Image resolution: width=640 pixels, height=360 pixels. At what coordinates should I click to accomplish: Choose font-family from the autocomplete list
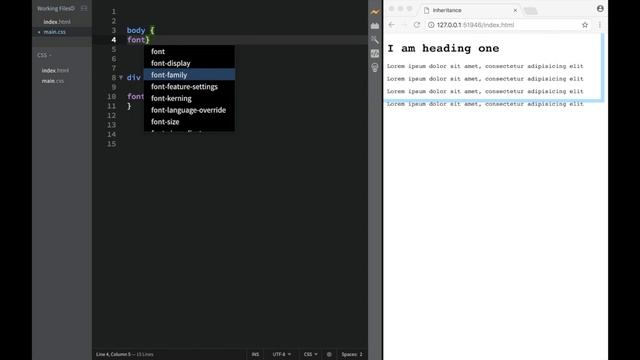coord(189,75)
